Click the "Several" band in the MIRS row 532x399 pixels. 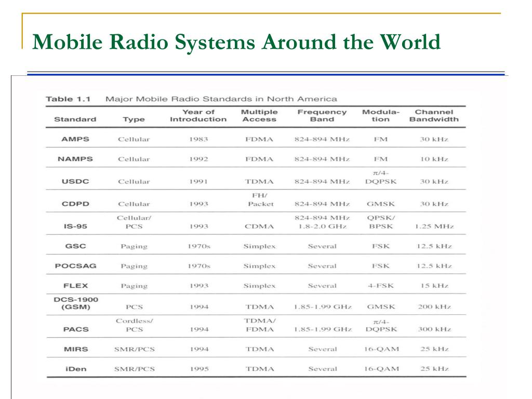[x=323, y=349]
